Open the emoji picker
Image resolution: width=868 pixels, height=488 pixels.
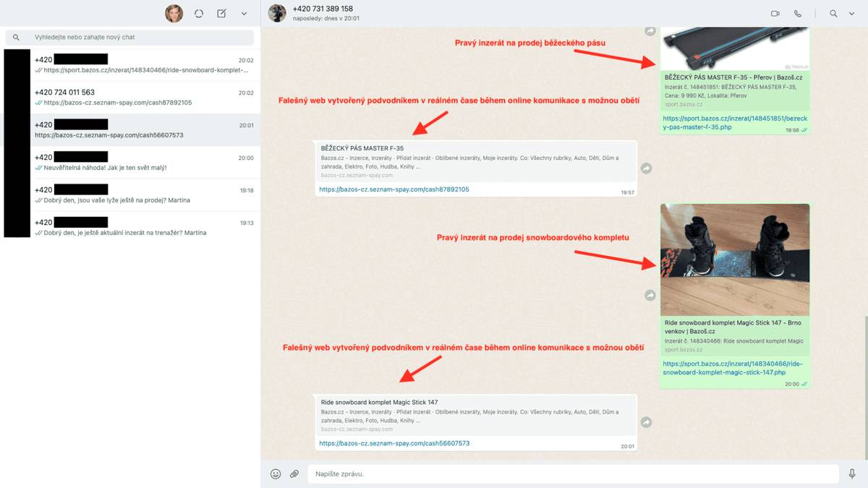[x=276, y=474]
